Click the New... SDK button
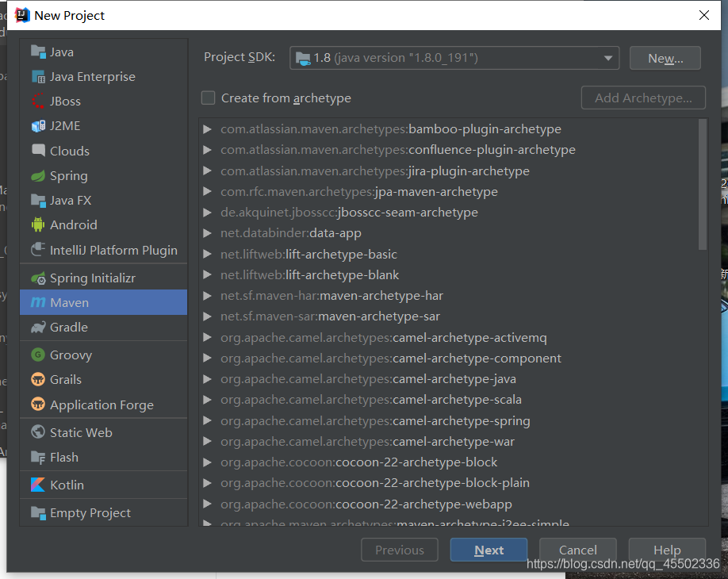 tap(665, 58)
